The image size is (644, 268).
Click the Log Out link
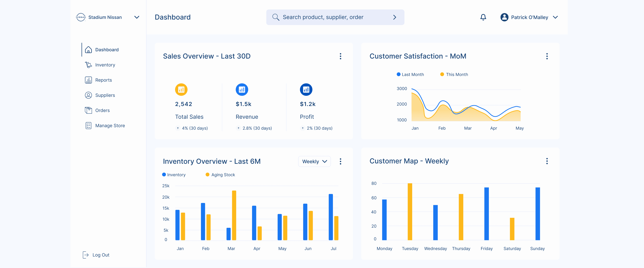[x=101, y=255]
